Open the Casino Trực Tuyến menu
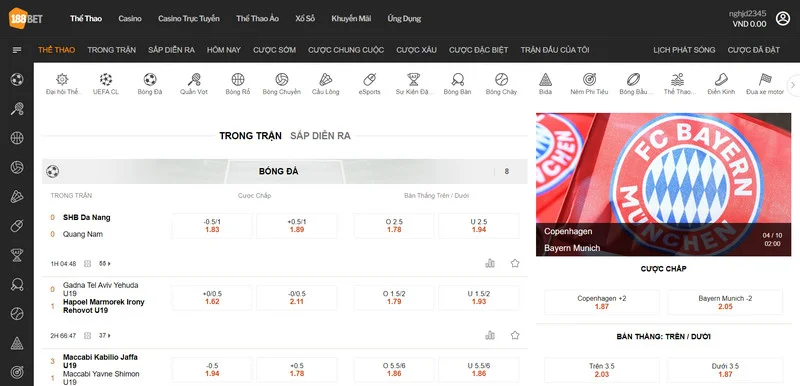The image size is (800, 386). coord(189,18)
